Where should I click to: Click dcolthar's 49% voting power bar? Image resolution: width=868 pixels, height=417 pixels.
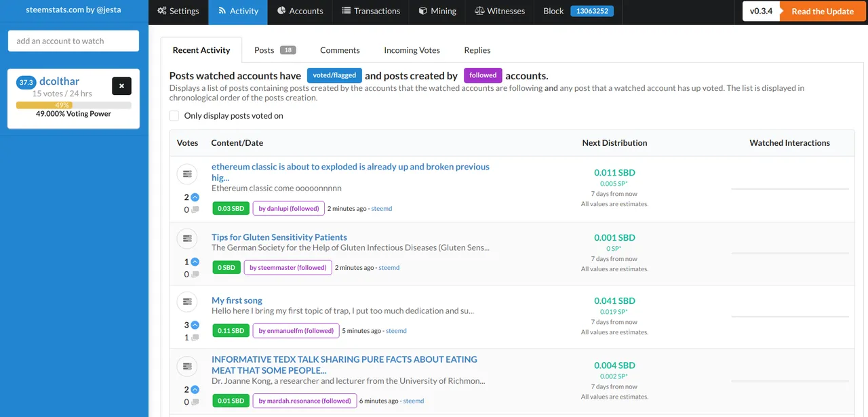pyautogui.click(x=74, y=105)
